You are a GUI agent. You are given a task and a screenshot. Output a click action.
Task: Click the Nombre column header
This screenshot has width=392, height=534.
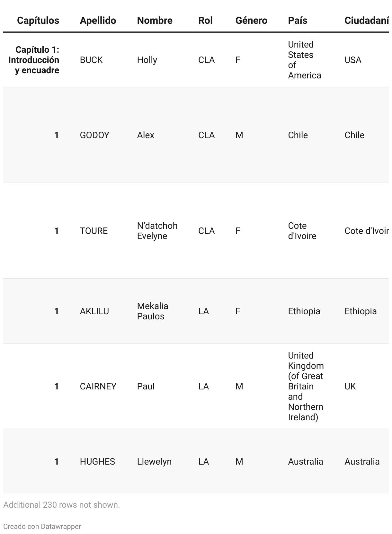[155, 21]
